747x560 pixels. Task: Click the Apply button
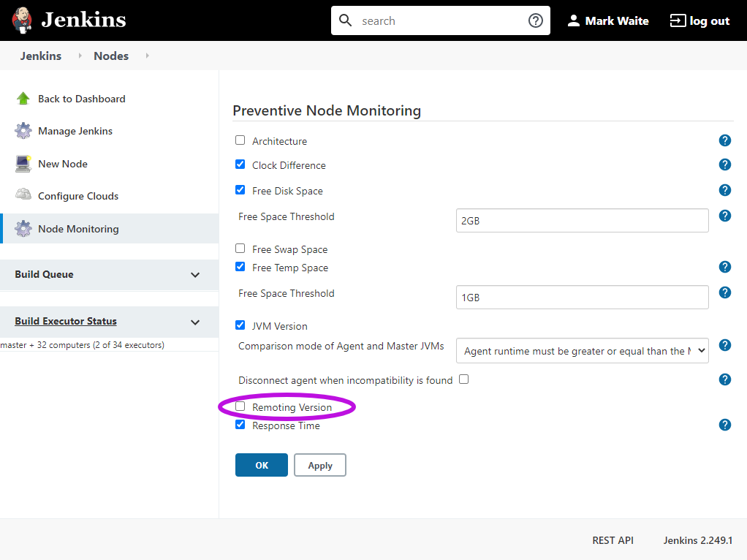click(320, 465)
